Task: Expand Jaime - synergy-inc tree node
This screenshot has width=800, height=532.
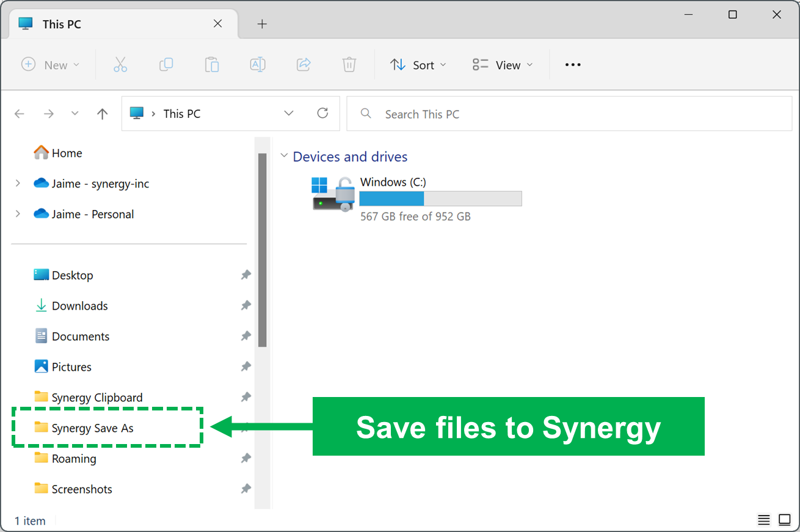Action: [x=18, y=183]
